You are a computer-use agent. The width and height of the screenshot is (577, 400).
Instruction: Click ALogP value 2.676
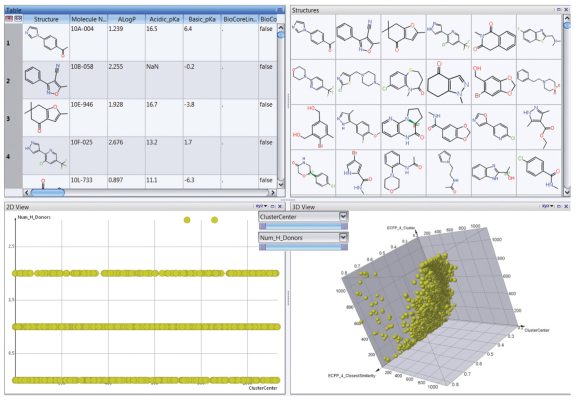pyautogui.click(x=116, y=142)
